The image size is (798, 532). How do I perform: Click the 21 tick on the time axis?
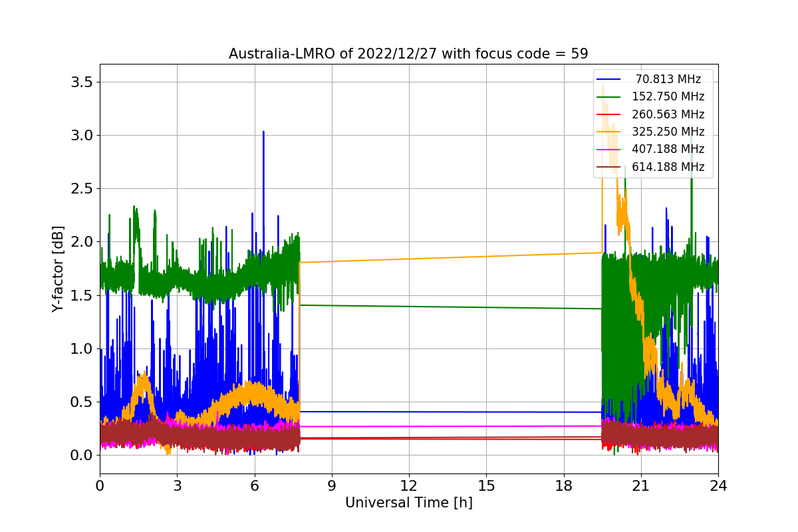tap(641, 485)
